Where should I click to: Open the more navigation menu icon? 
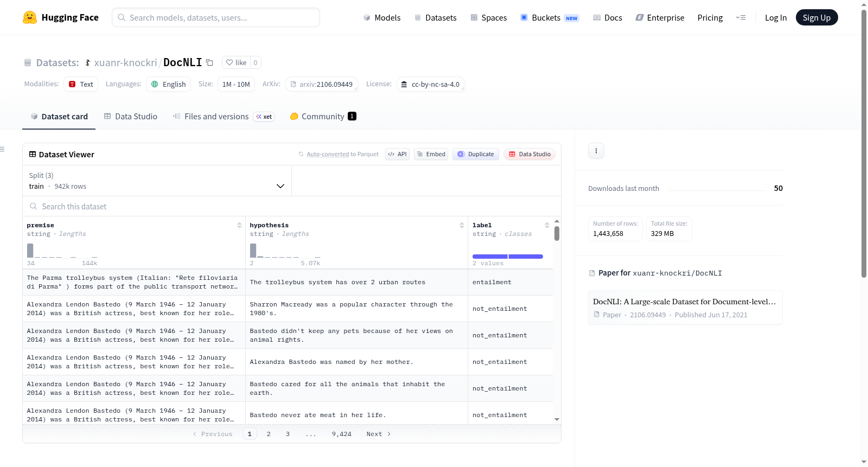tap(741, 18)
